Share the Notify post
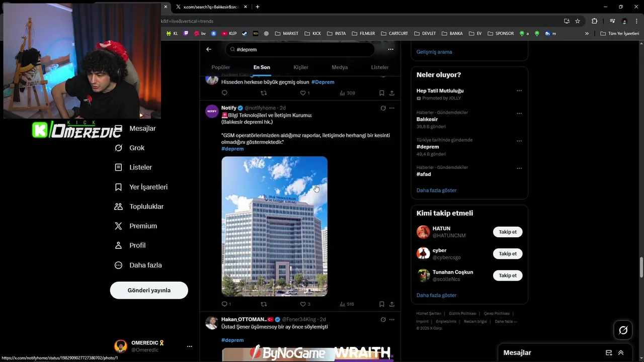Viewport: 644px width, 362px height. [392, 304]
